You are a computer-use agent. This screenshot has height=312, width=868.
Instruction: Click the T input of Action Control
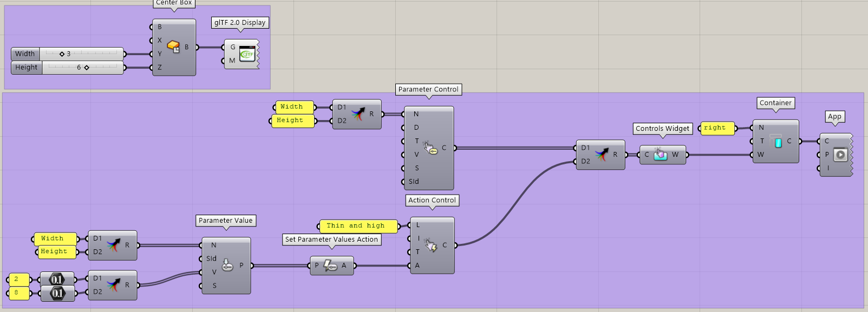(417, 252)
